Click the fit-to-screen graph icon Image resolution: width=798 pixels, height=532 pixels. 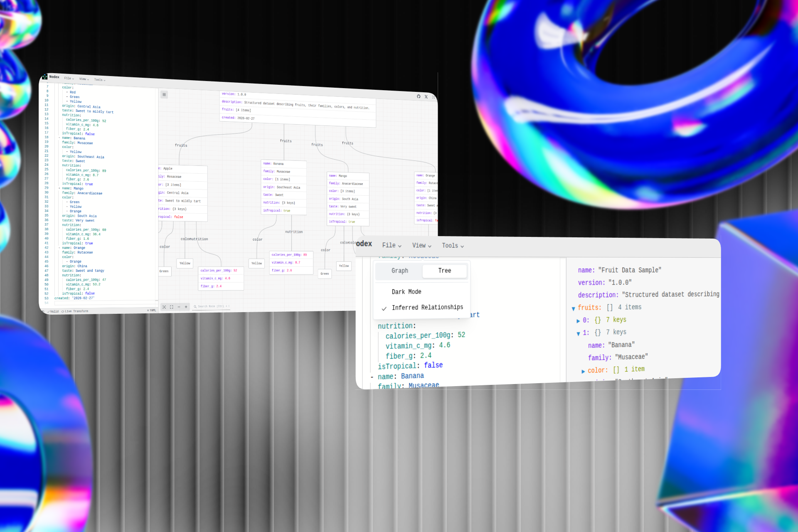click(x=172, y=307)
